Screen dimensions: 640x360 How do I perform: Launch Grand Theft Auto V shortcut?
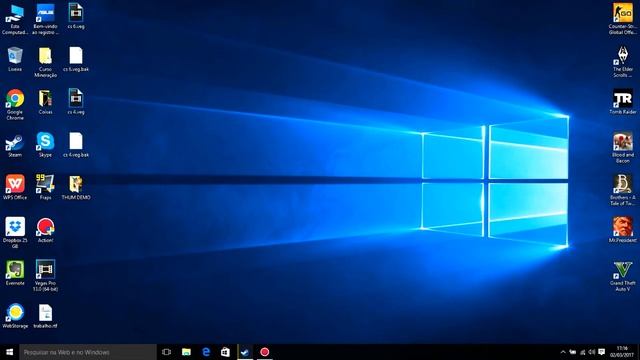tap(623, 277)
